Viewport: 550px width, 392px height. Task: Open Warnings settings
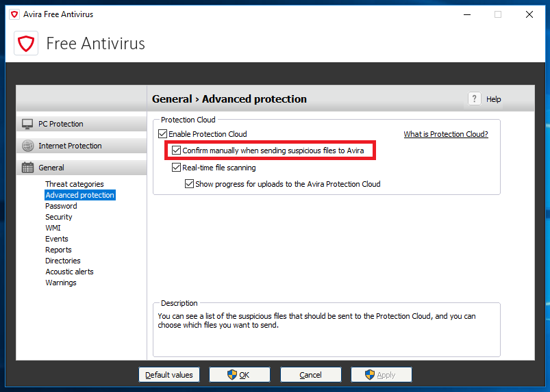pos(61,283)
